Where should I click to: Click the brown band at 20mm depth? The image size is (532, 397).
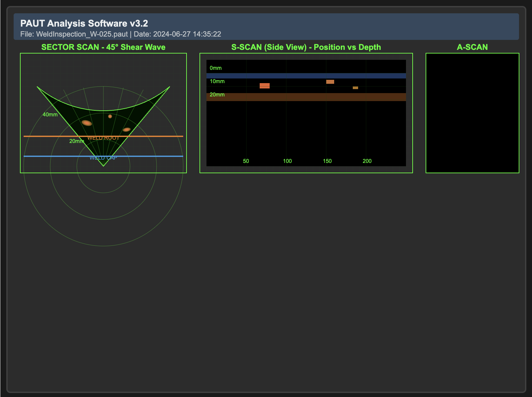click(306, 97)
